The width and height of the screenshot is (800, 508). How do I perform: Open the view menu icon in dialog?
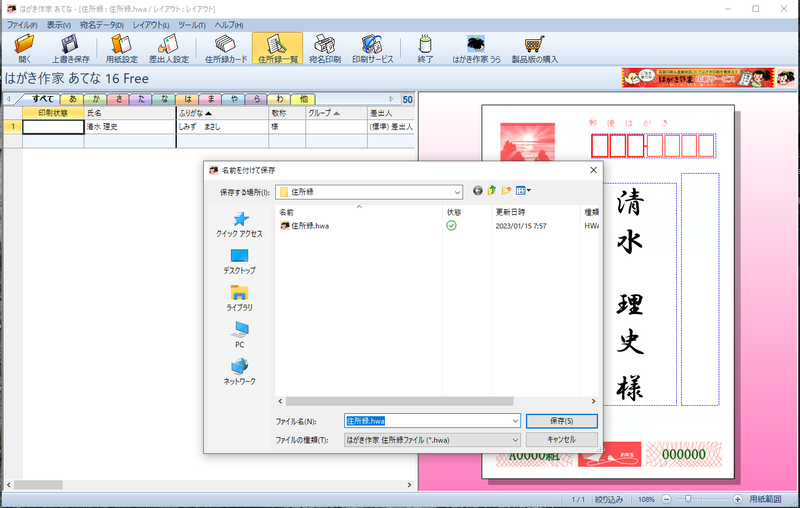(523, 191)
